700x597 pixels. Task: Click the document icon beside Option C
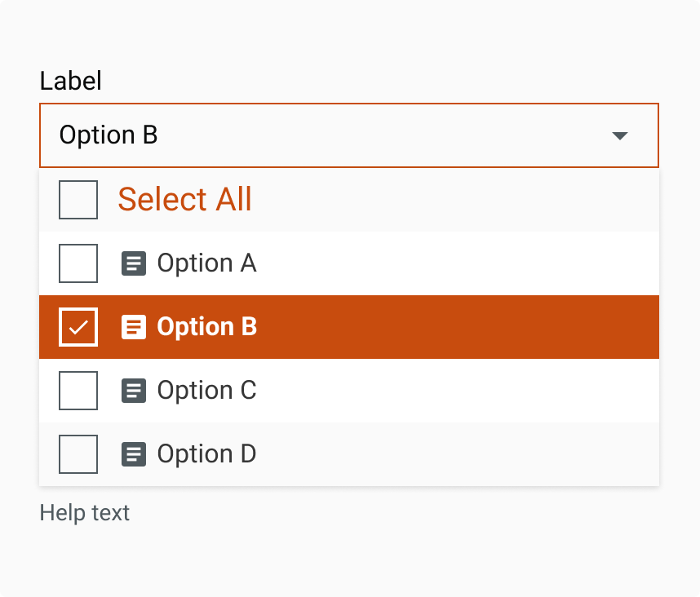[x=134, y=391]
